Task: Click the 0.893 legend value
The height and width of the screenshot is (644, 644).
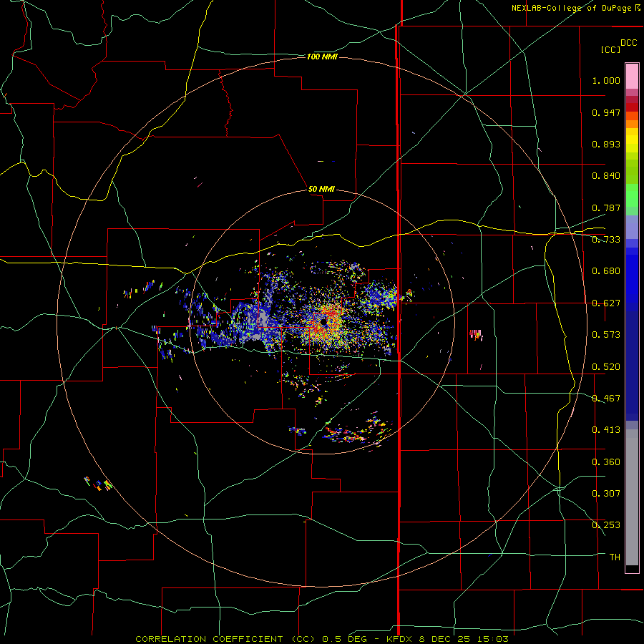Action: (606, 144)
